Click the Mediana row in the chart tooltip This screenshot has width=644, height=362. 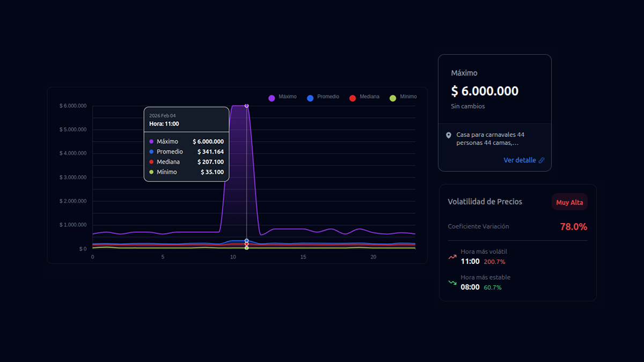point(186,162)
